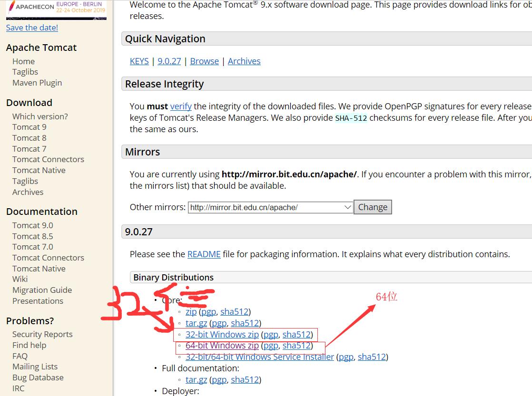Open Security Reports under Problems?
Viewport: 532px width, 396px height.
42,334
